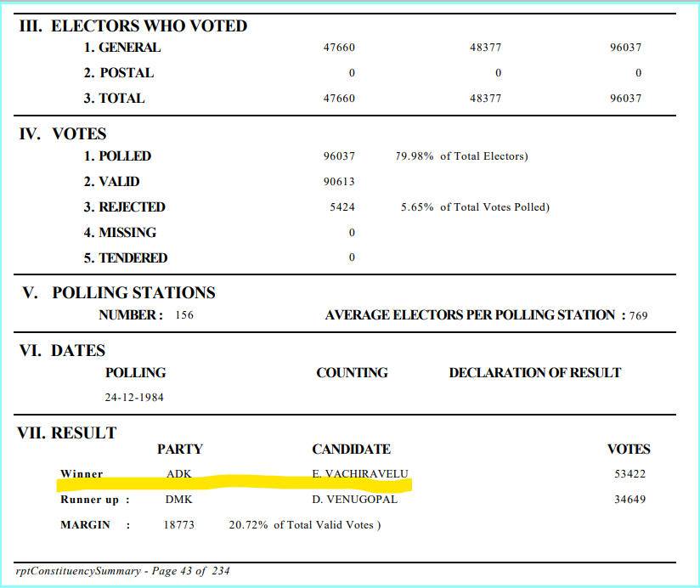Click the DMK party entry

coord(179,500)
